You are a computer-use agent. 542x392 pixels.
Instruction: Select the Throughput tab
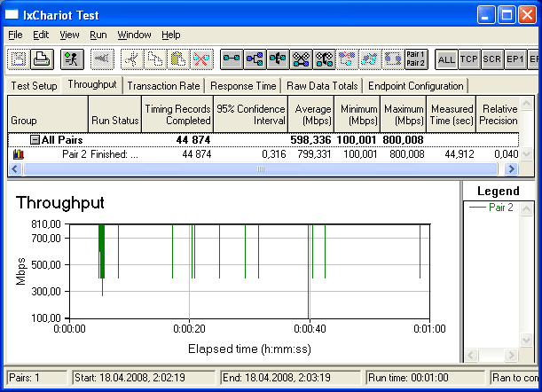tap(92, 84)
